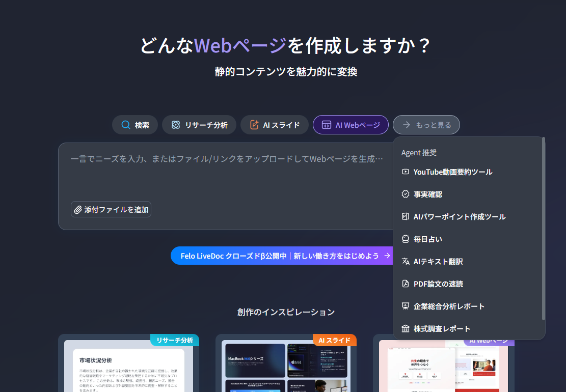Viewport: 566px width, 392px height.
Task: Click the PDF論文の速読 file icon
Action: coord(406,284)
